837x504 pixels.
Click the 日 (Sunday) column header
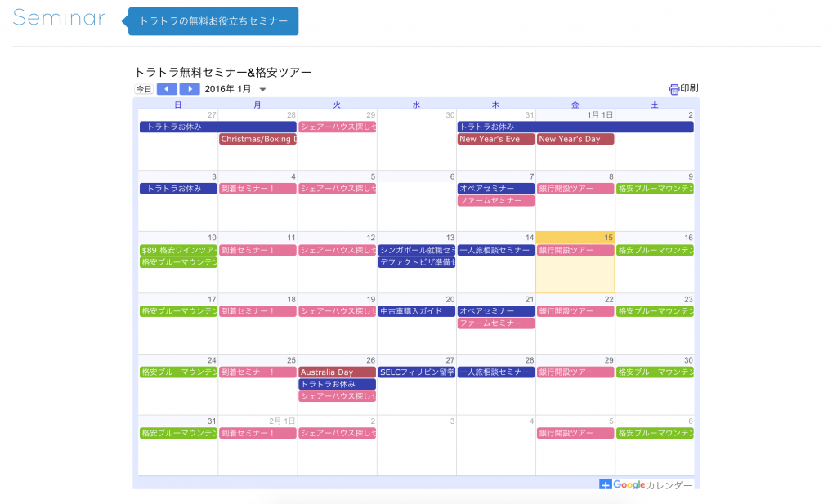click(178, 104)
